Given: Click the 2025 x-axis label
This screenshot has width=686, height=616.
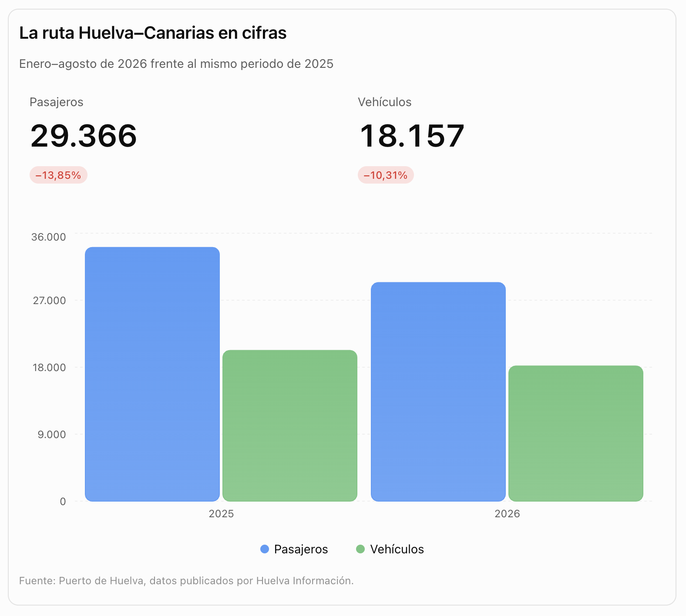Looking at the screenshot, I should tap(221, 514).
